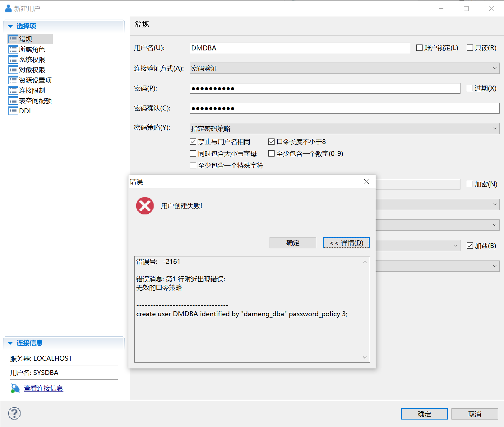Open the 连接限制 page
This screenshot has height=427, width=504.
point(32,91)
